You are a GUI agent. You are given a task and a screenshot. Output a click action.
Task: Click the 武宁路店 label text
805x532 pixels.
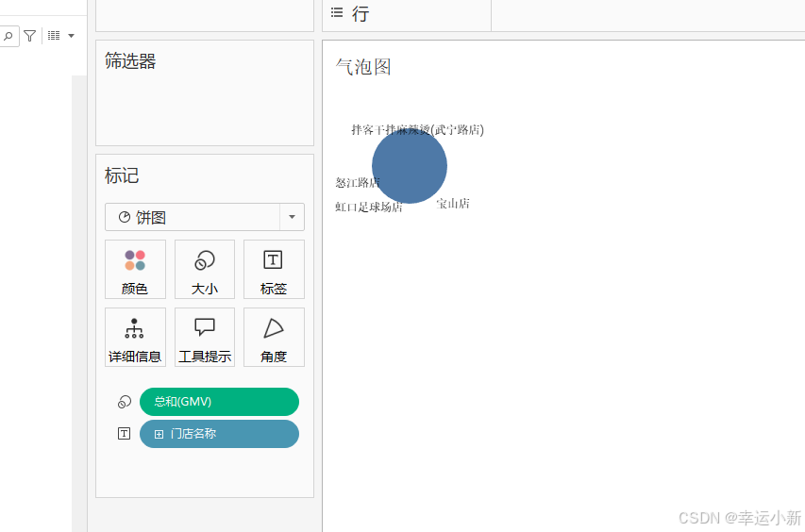tap(417, 130)
